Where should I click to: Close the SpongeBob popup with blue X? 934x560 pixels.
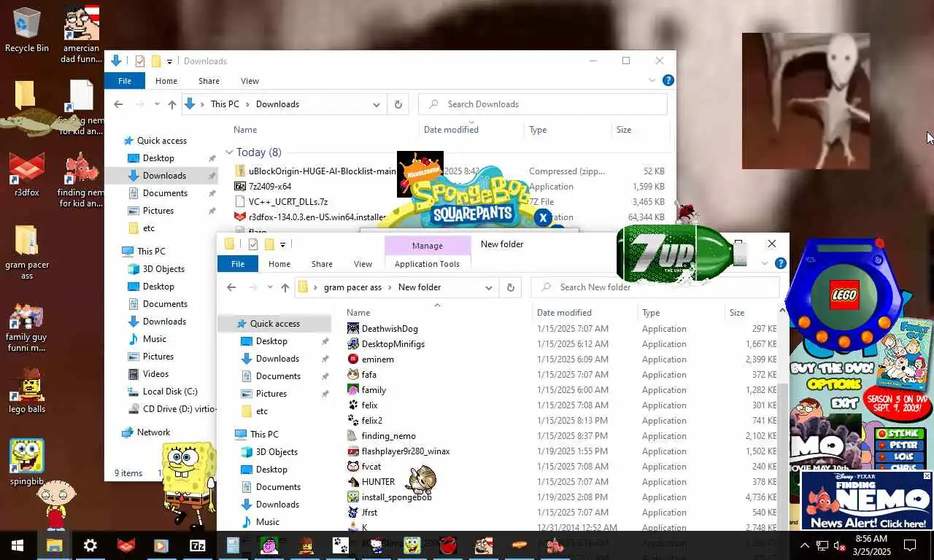543,217
